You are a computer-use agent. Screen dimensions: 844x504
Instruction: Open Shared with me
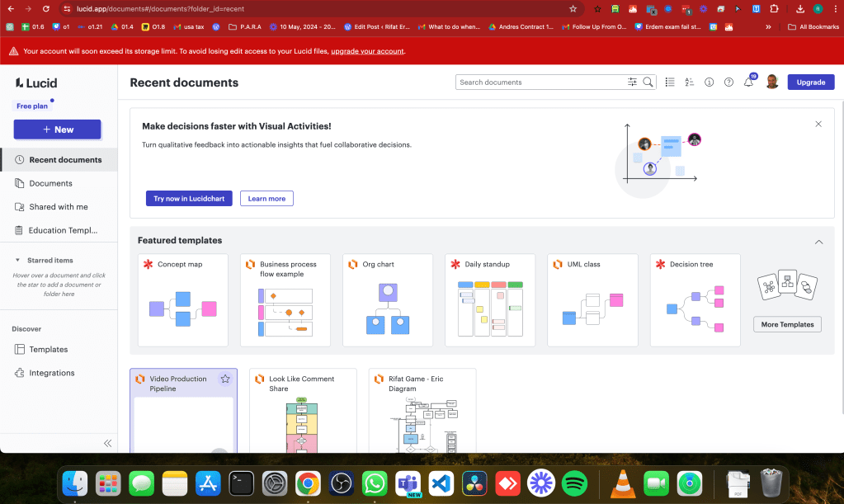pyautogui.click(x=59, y=206)
